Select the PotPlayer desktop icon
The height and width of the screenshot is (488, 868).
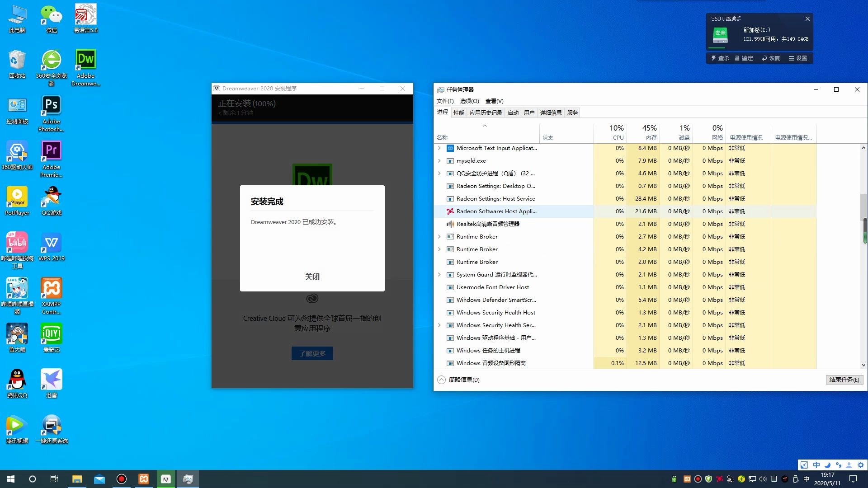tap(17, 202)
